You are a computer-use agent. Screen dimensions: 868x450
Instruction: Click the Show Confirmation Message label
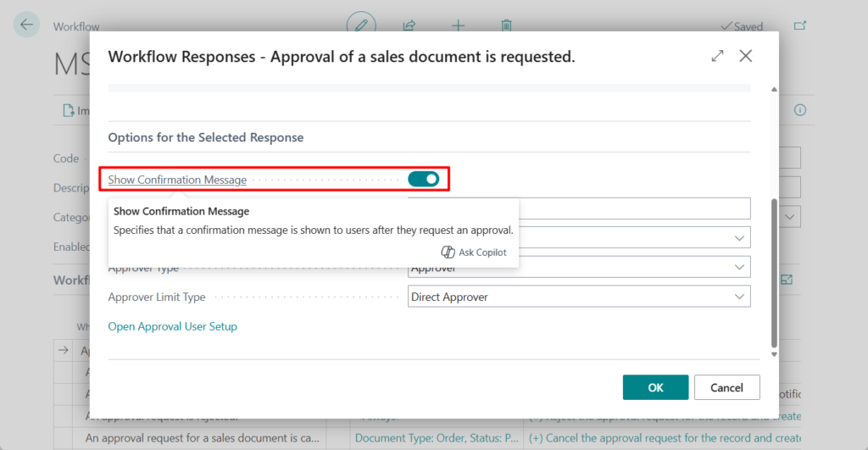coord(177,180)
